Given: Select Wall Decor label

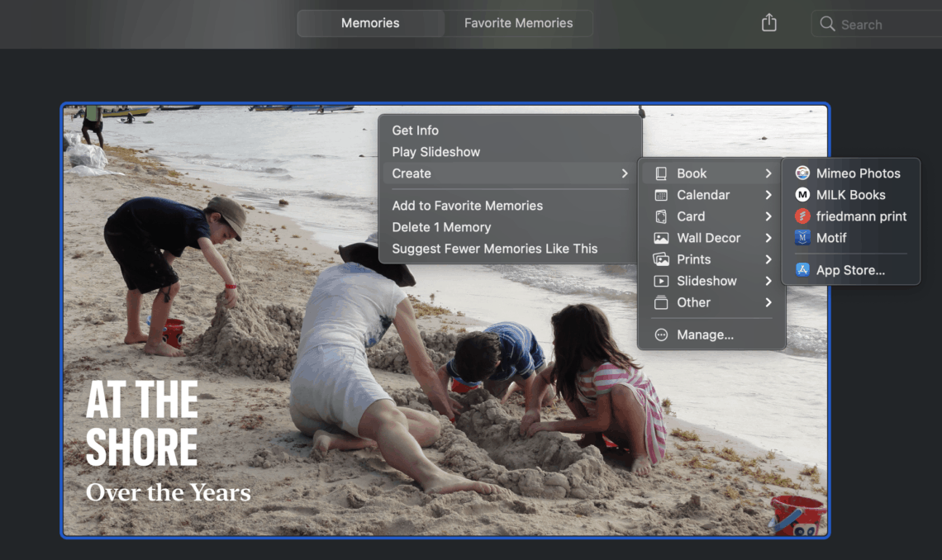Looking at the screenshot, I should (709, 238).
